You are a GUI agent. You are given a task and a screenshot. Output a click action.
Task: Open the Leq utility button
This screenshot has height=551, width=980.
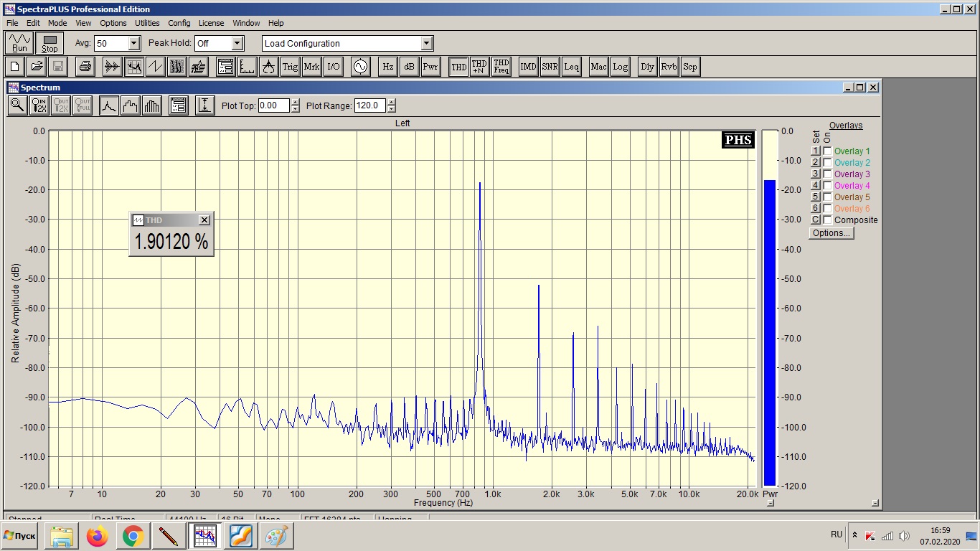tap(572, 67)
